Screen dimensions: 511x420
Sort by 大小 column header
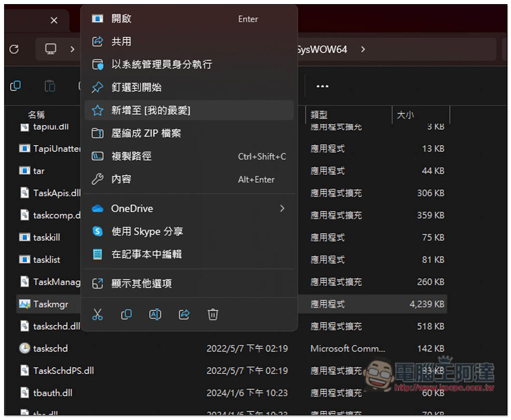tap(405, 114)
